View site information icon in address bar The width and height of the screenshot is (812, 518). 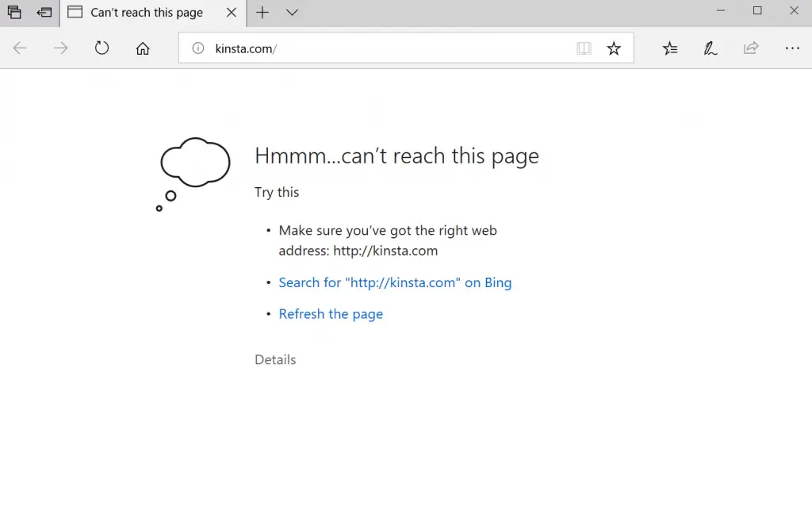tap(197, 48)
